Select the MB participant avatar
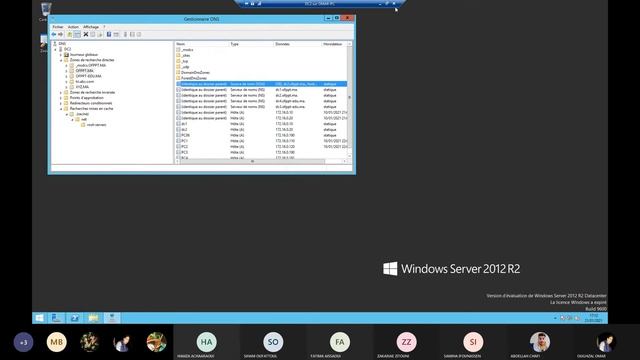Image resolution: width=640 pixels, height=360 pixels. 56,342
